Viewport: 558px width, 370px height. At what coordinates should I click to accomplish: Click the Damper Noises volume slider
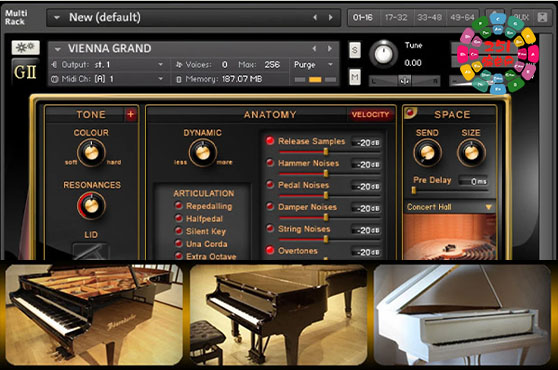coord(329,218)
